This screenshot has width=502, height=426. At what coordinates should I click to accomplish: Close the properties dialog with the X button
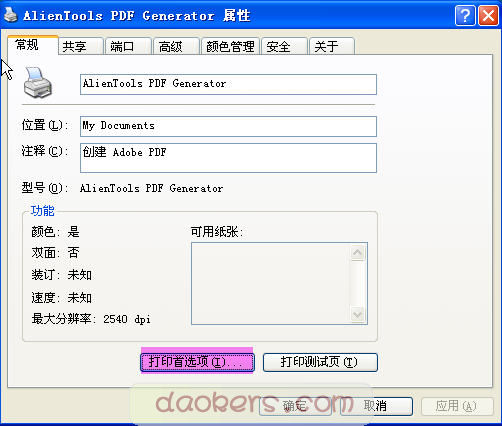[488, 15]
